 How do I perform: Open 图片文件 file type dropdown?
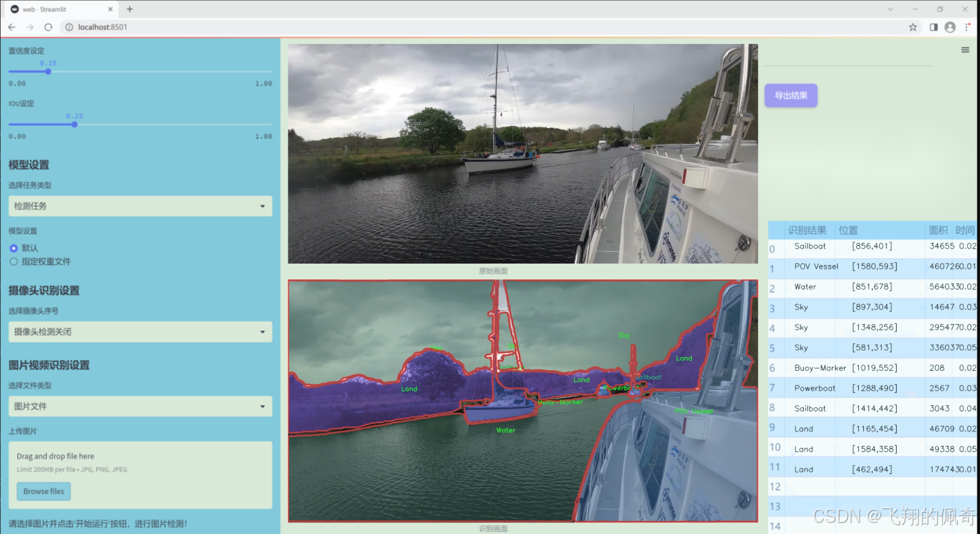point(140,407)
